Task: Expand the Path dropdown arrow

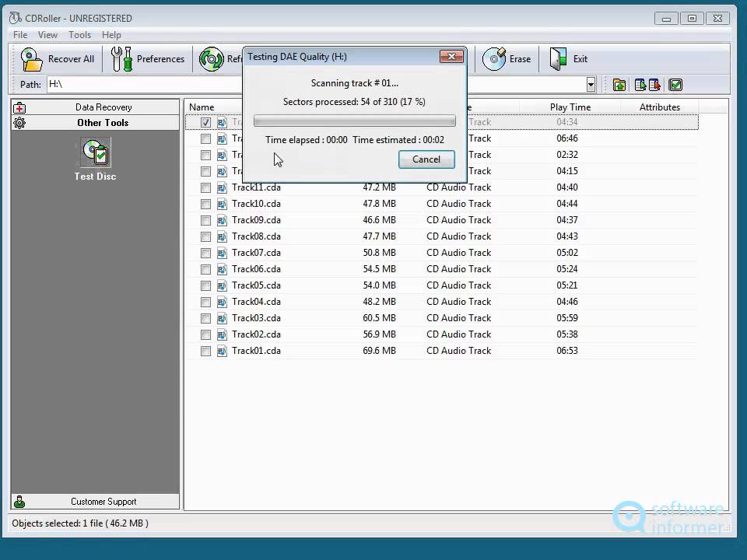Action: [591, 85]
